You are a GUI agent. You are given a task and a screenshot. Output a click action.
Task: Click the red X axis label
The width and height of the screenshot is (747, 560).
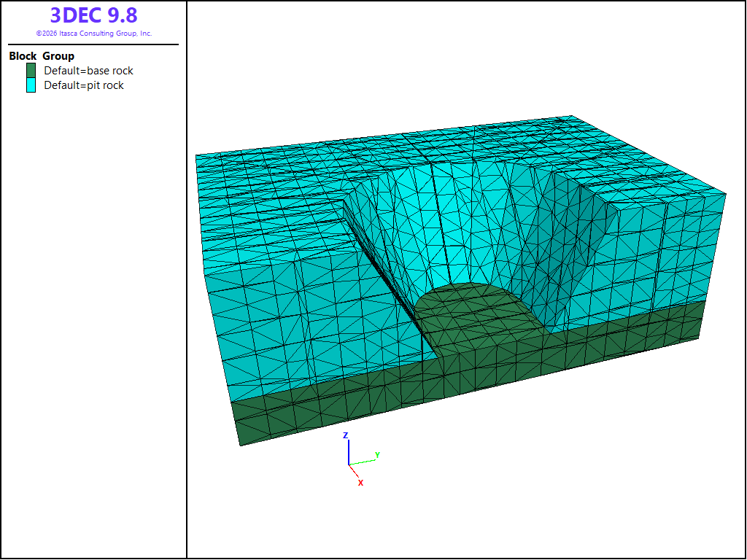(360, 483)
